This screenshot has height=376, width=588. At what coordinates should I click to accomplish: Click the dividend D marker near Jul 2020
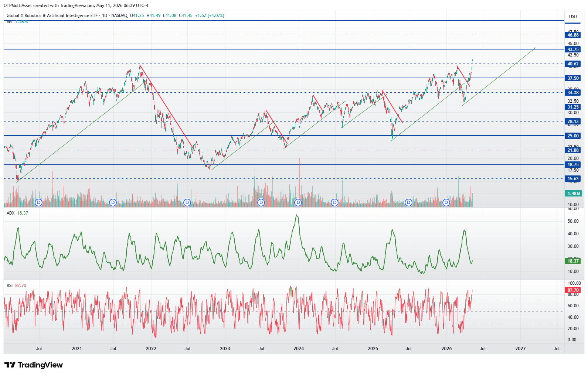[x=39, y=202]
